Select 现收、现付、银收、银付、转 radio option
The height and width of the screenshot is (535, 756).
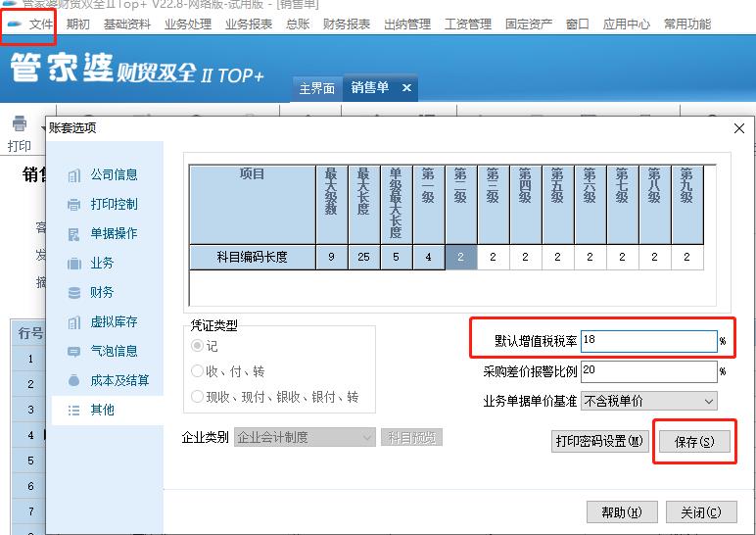click(x=197, y=397)
